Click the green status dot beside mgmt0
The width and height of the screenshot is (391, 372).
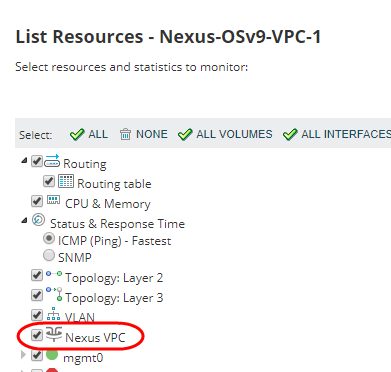pos(52,355)
